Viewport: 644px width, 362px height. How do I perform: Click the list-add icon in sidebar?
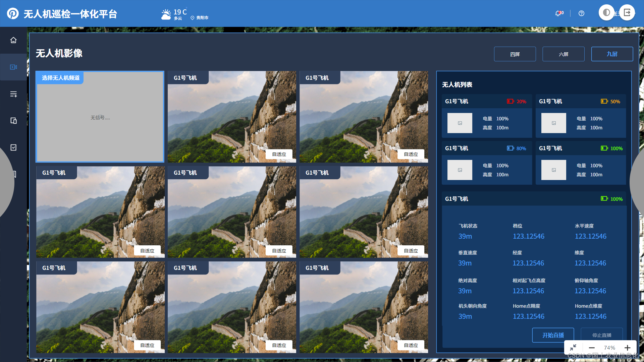[x=13, y=94]
